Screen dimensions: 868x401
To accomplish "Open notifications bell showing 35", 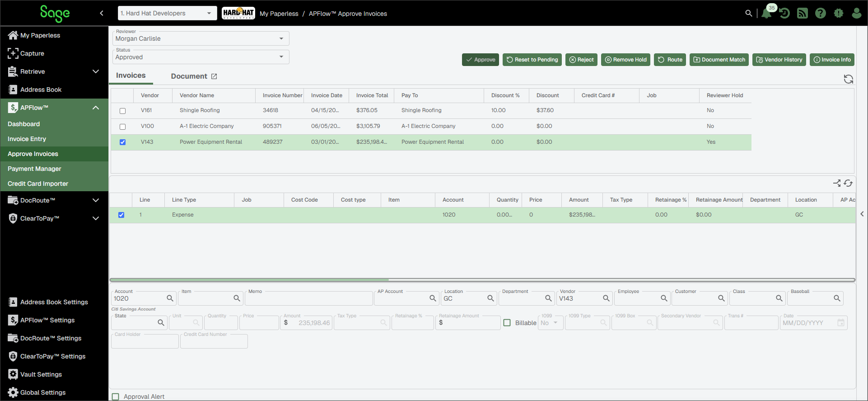I will point(767,13).
